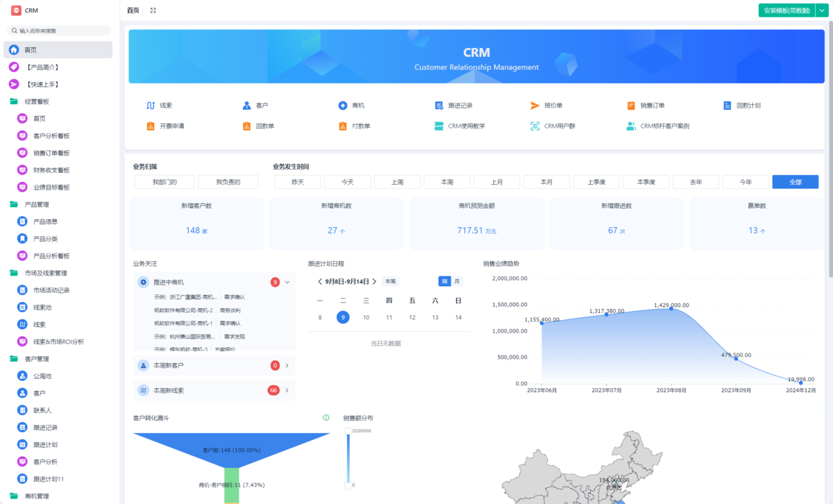Open 凯欧软件有限公司-商机-2 entry

click(183, 310)
